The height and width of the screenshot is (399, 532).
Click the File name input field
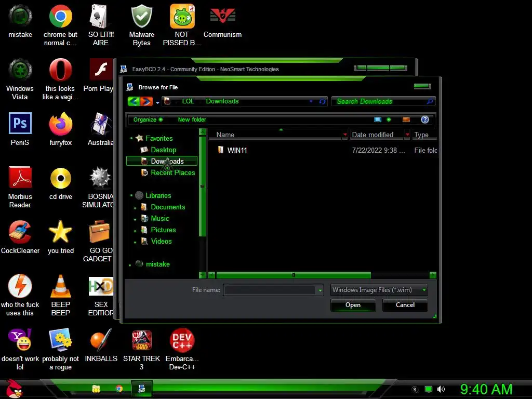pos(270,290)
